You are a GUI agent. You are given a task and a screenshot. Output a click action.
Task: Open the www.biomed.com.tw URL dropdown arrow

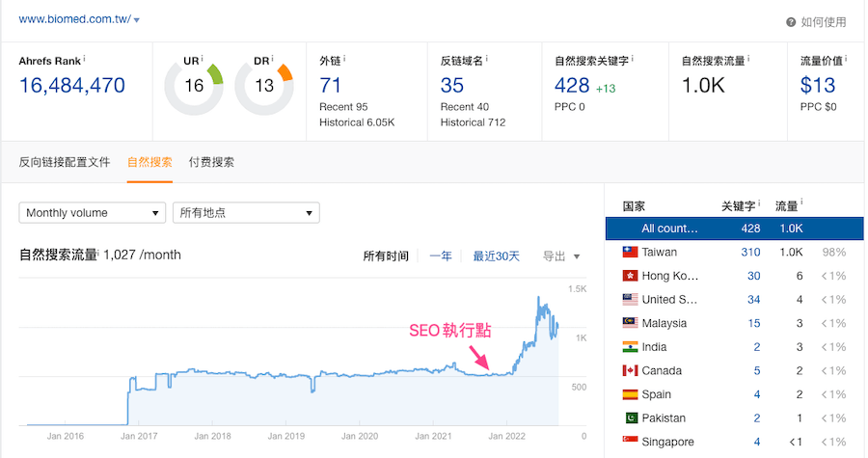click(137, 20)
